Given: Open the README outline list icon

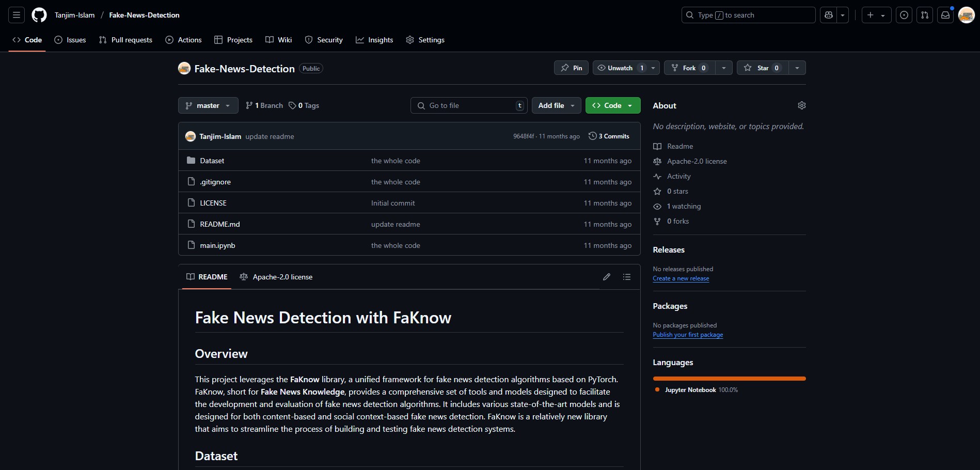Looking at the screenshot, I should (627, 277).
